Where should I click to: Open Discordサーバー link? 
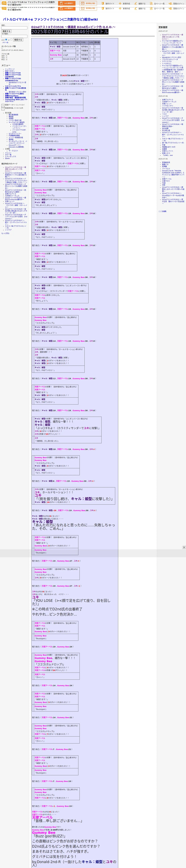(x=16, y=146)
